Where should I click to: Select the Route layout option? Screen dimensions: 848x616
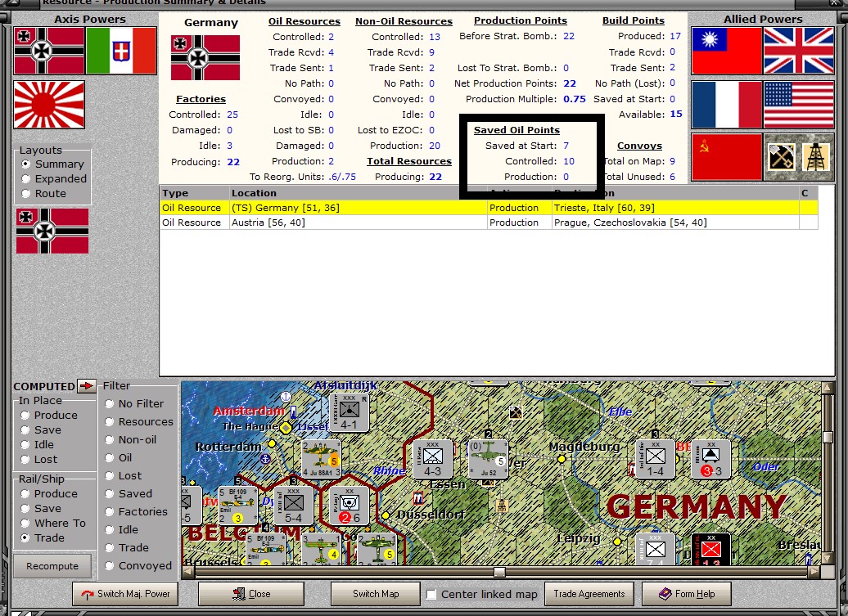tap(25, 193)
